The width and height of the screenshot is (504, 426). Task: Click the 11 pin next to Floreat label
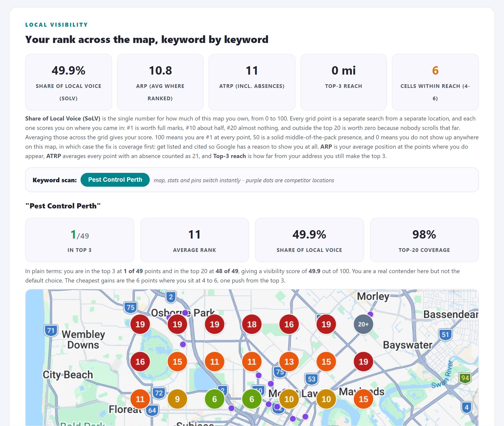click(x=140, y=399)
